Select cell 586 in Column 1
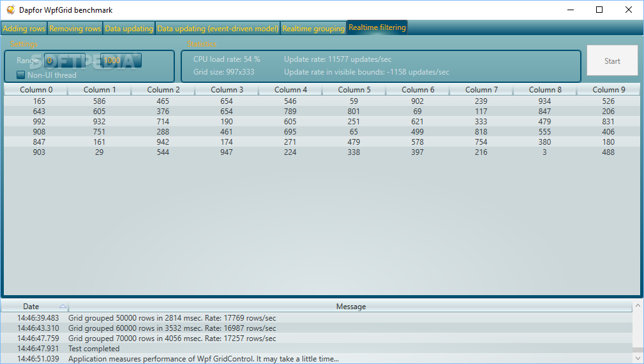Screen dimensions: 644x364 [x=99, y=101]
